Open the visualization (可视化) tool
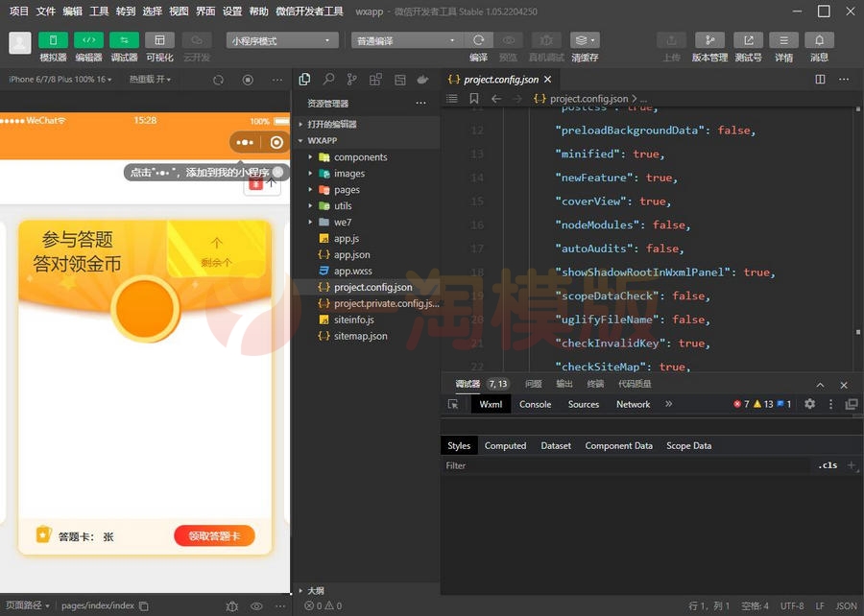 159,40
